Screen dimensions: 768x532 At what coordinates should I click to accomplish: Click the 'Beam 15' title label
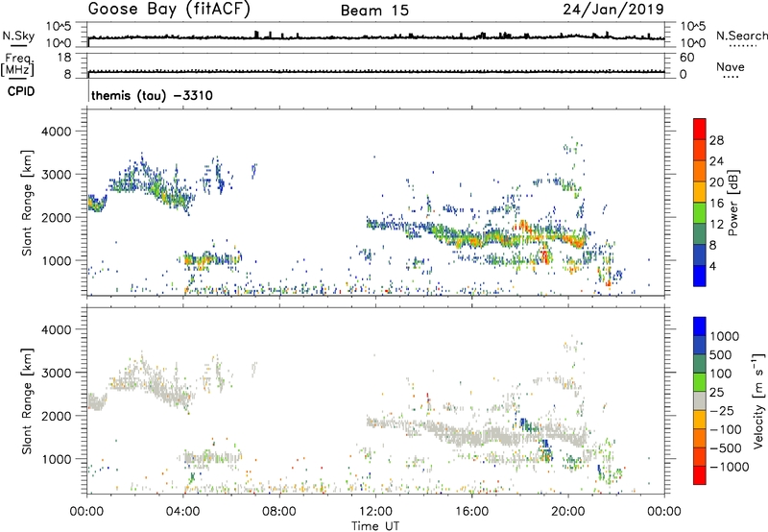(x=374, y=11)
